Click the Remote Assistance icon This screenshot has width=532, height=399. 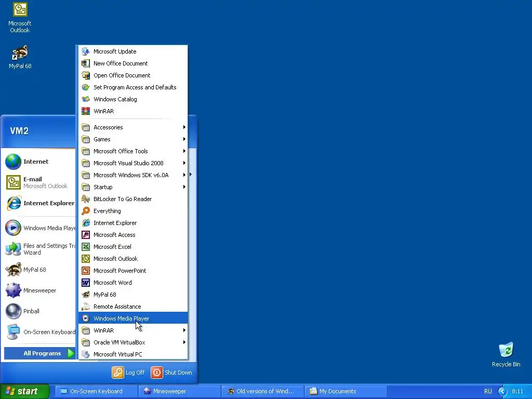coord(86,307)
